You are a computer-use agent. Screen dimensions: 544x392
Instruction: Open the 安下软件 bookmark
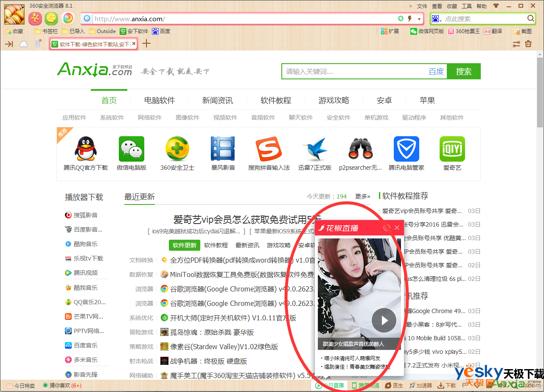tap(134, 31)
